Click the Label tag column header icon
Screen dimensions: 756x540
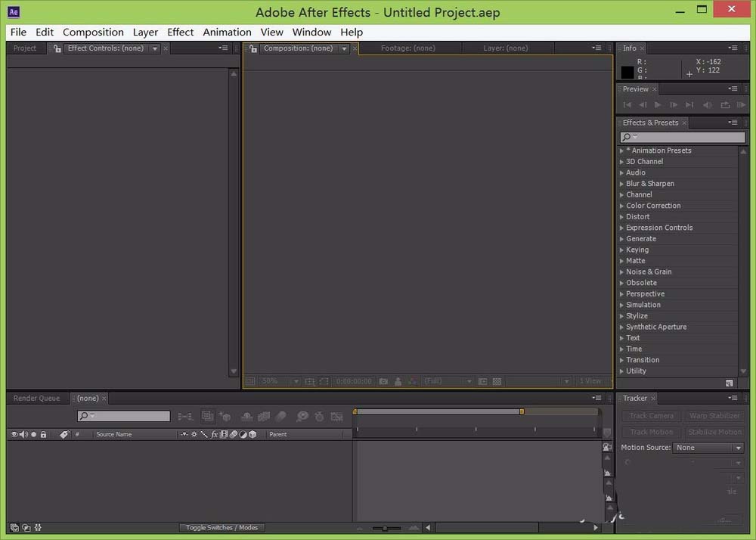64,434
